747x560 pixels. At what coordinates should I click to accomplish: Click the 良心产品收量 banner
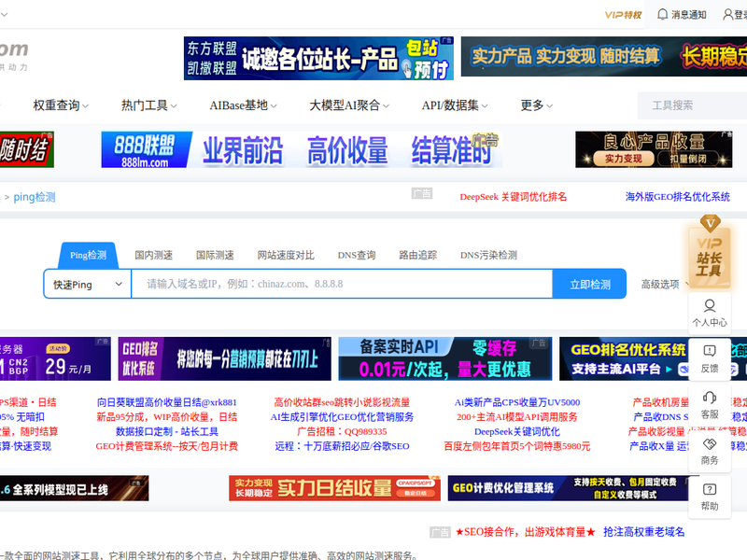click(x=654, y=149)
